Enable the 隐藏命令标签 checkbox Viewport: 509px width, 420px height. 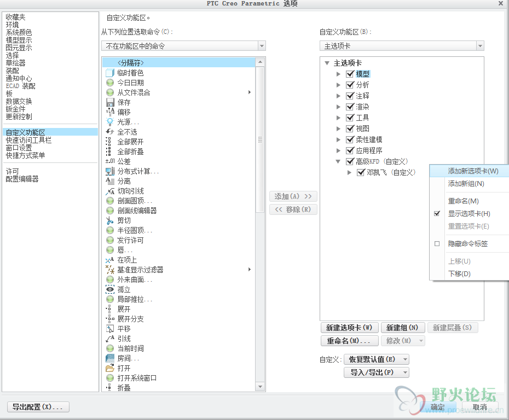(x=437, y=243)
